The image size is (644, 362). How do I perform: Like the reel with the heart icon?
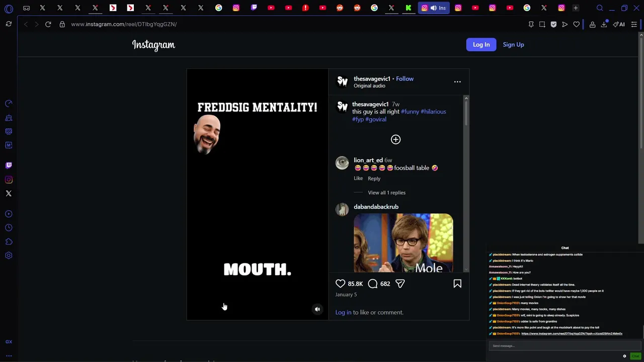tap(341, 284)
